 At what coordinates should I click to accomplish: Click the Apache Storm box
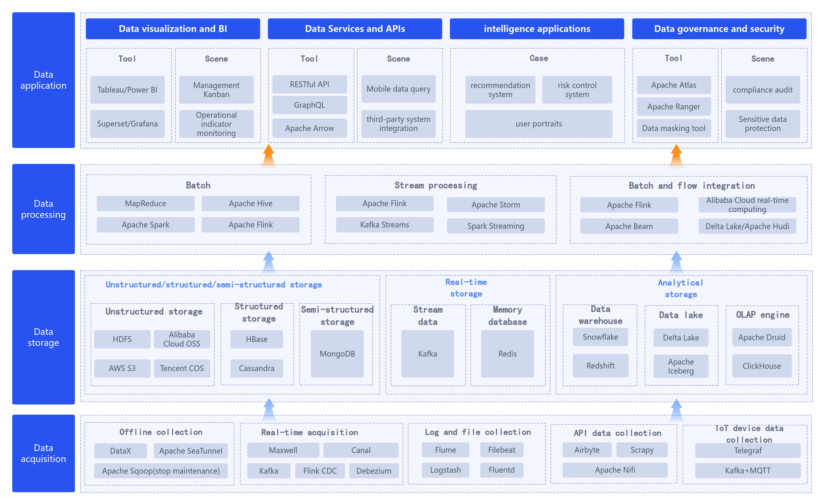pyautogui.click(x=496, y=205)
